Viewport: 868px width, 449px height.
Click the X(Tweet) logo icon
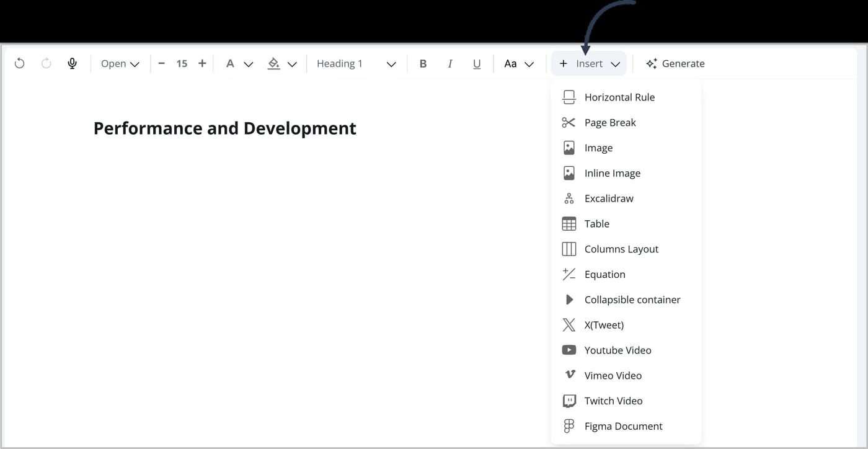(x=569, y=325)
